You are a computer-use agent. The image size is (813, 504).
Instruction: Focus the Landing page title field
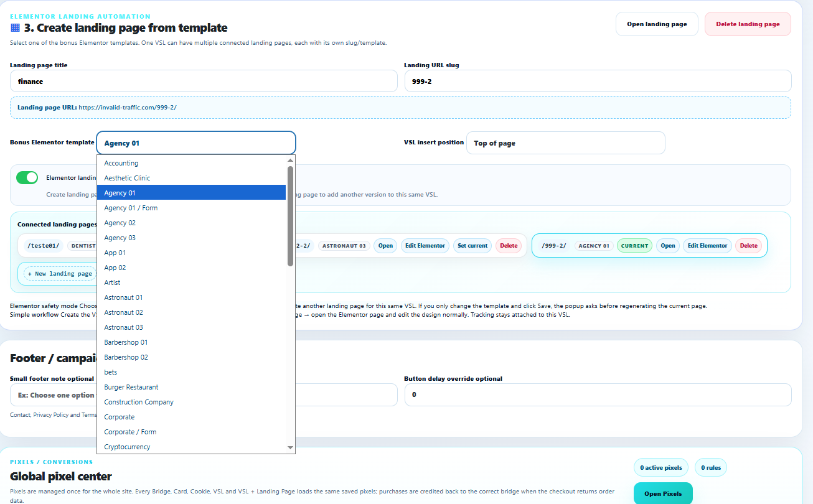pyautogui.click(x=204, y=81)
